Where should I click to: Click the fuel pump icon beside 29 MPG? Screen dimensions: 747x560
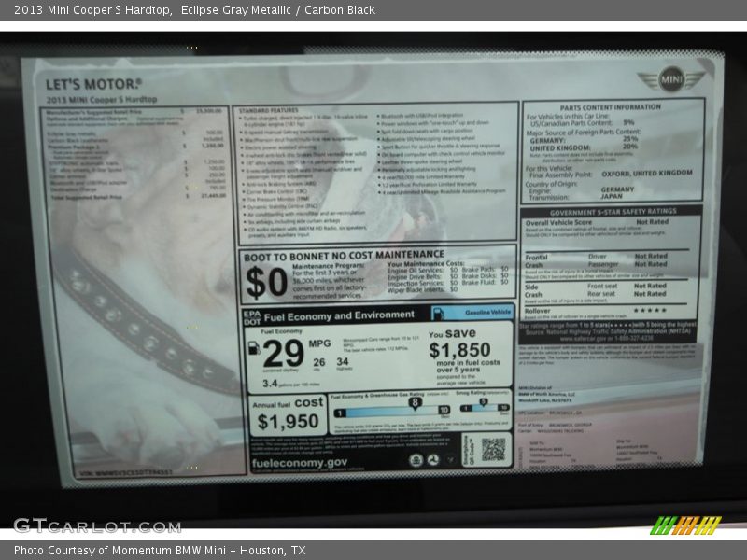click(253, 349)
